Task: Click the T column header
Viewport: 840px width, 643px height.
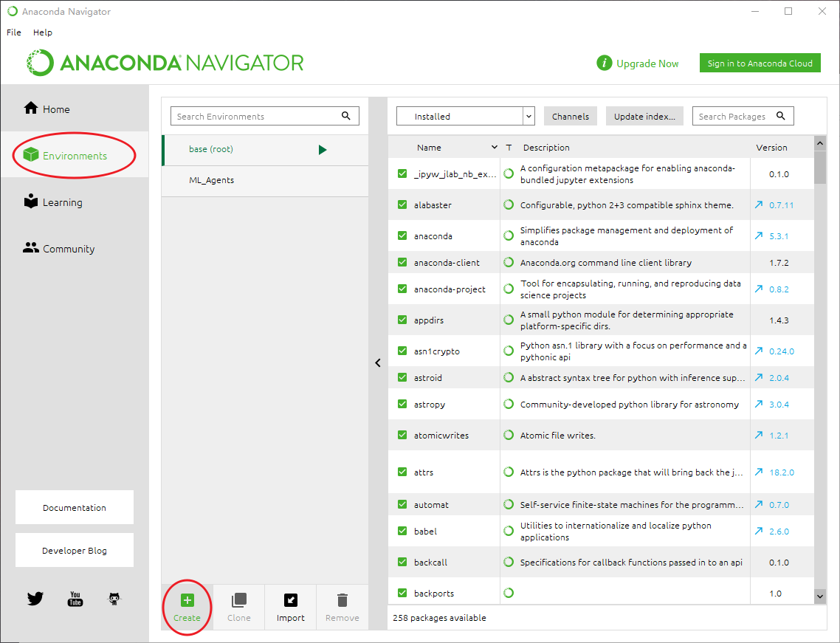Action: (x=509, y=148)
